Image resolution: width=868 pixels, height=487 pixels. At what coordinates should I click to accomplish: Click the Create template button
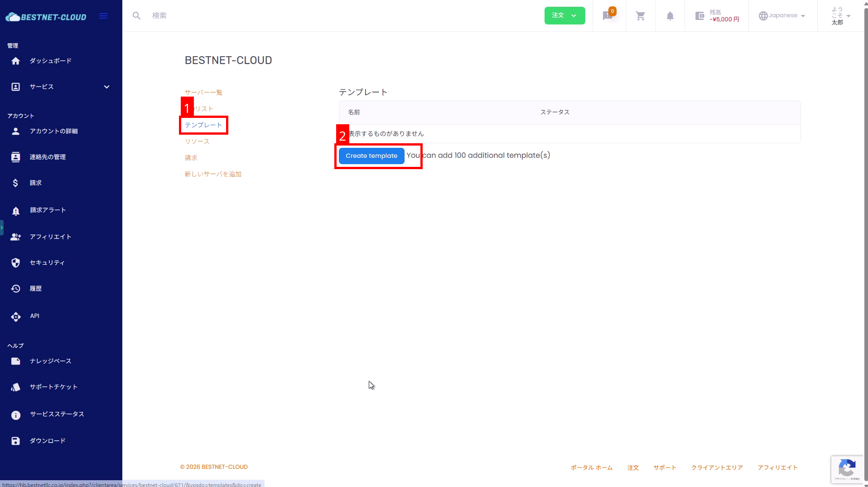pos(371,156)
